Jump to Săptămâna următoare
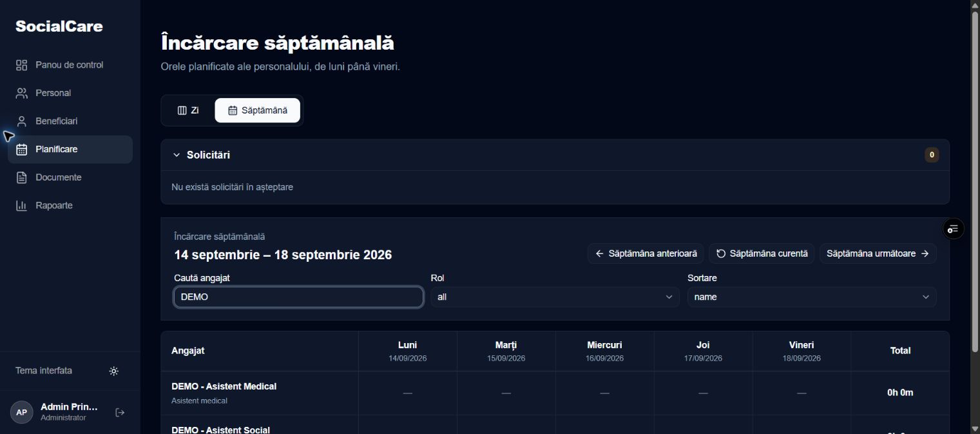Image resolution: width=980 pixels, height=434 pixels. pos(878,253)
